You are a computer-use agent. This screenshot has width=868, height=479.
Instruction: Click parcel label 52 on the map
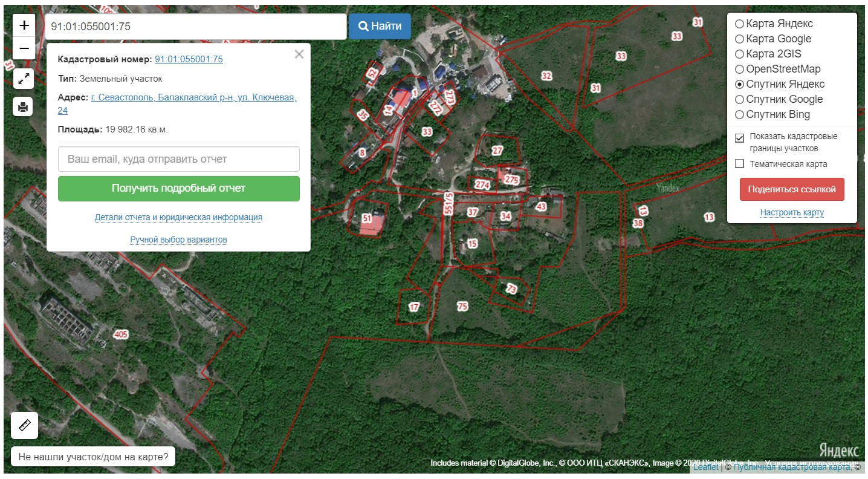(x=372, y=73)
